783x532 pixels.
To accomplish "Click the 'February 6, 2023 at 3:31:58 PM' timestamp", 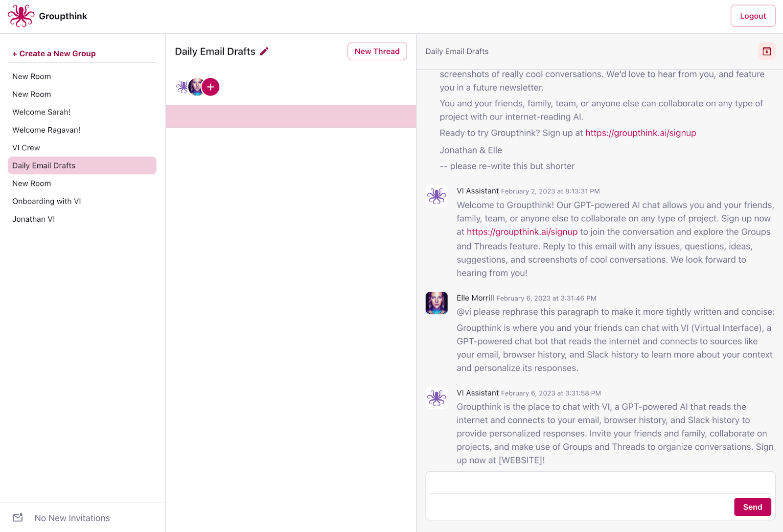I will tap(551, 393).
